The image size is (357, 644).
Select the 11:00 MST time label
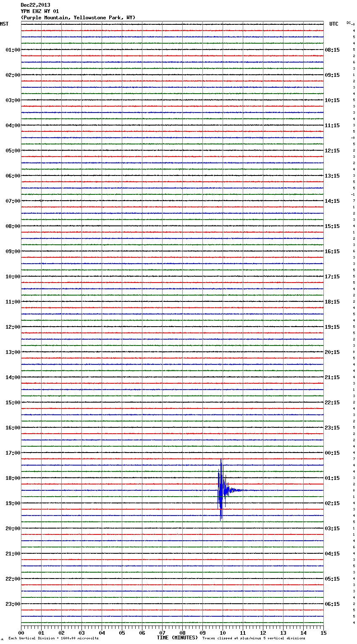click(x=13, y=302)
